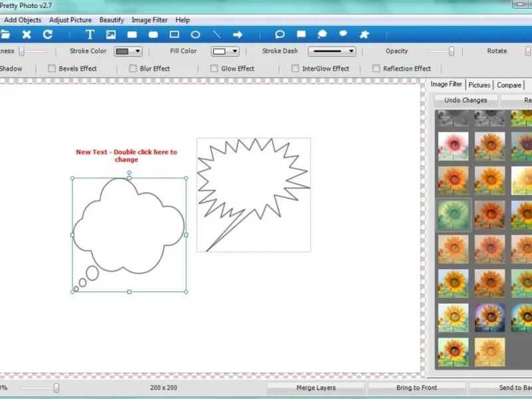Click the refresh/reset arrow icon

(47, 35)
